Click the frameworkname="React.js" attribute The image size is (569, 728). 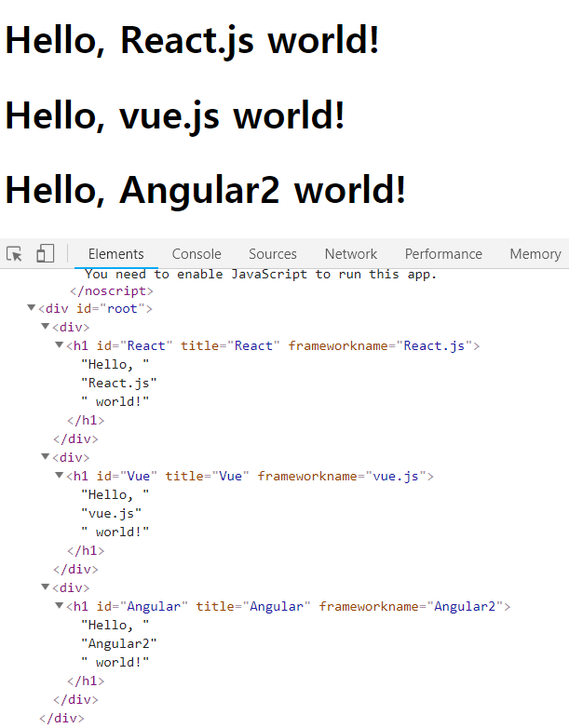[x=380, y=346]
